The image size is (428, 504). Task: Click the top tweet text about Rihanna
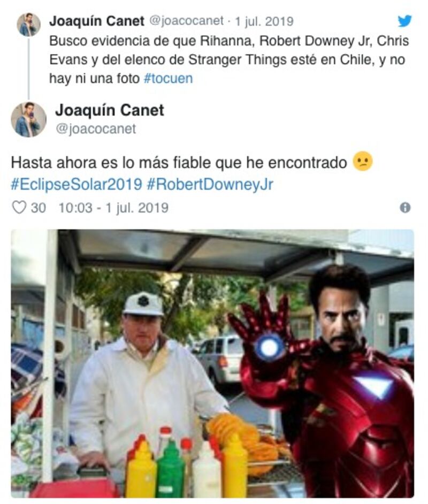click(229, 60)
